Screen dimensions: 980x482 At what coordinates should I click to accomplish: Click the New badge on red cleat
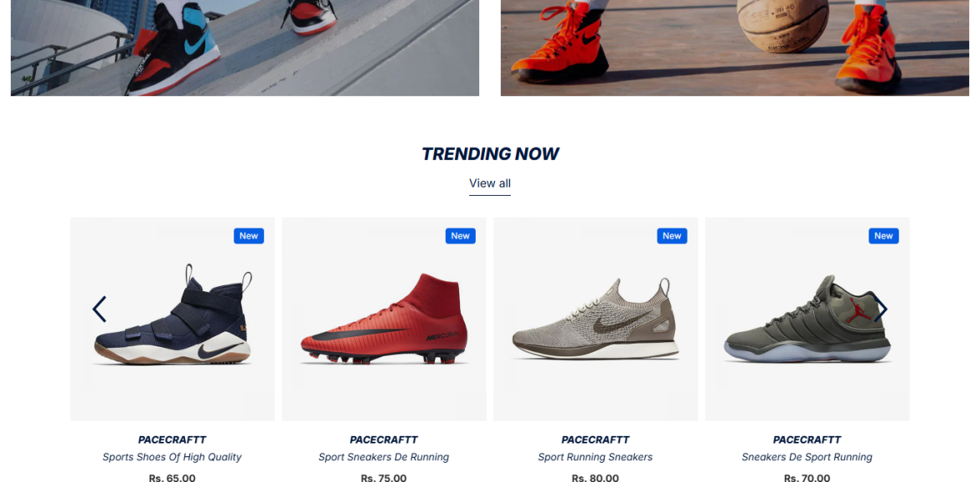coord(461,236)
